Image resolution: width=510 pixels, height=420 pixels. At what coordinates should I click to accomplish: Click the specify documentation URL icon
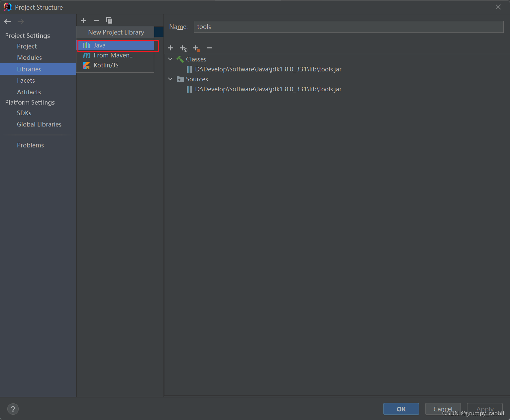(183, 48)
